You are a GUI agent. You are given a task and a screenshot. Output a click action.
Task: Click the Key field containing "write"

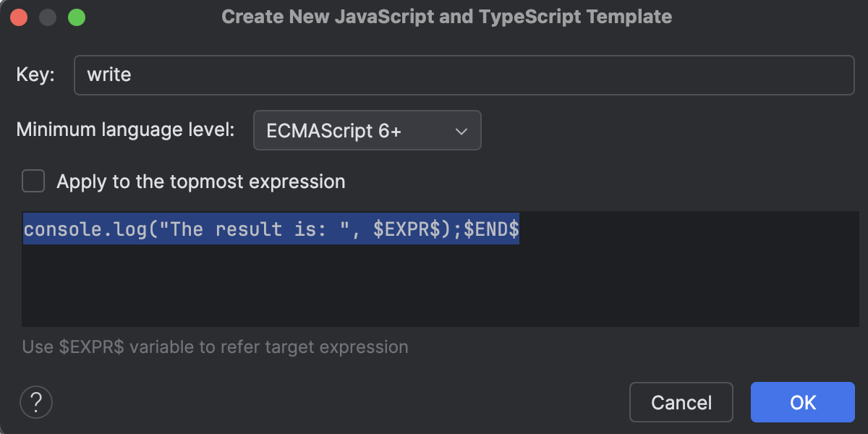463,75
